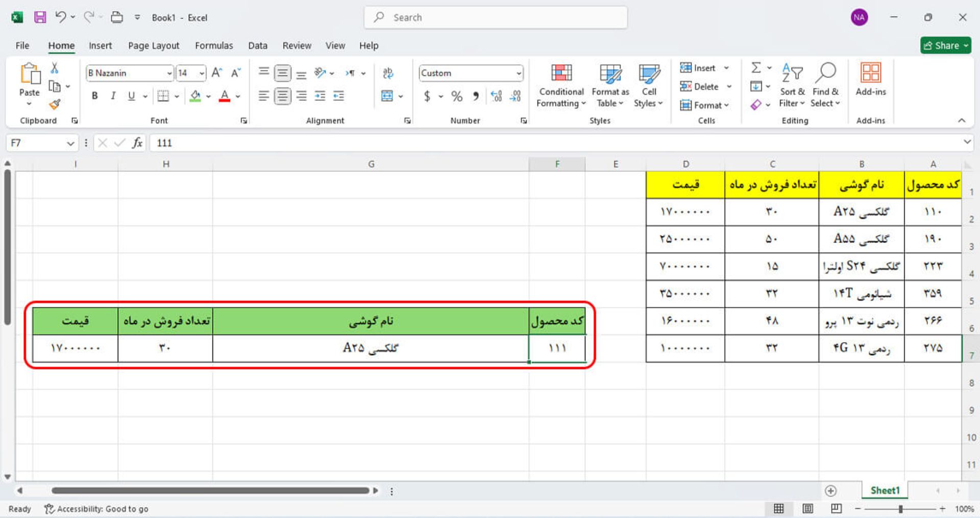Click the Wrap Text icon
Viewport: 980px width, 518px height.
388,73
